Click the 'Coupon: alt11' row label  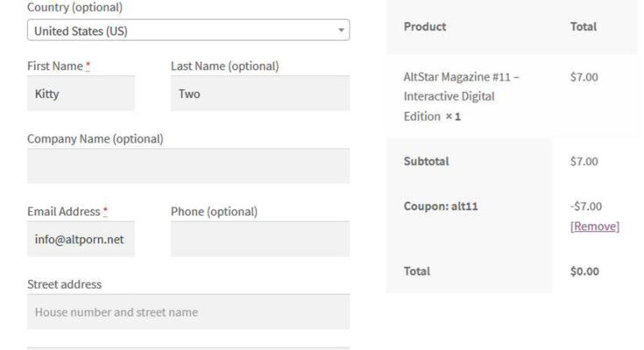coord(440,206)
